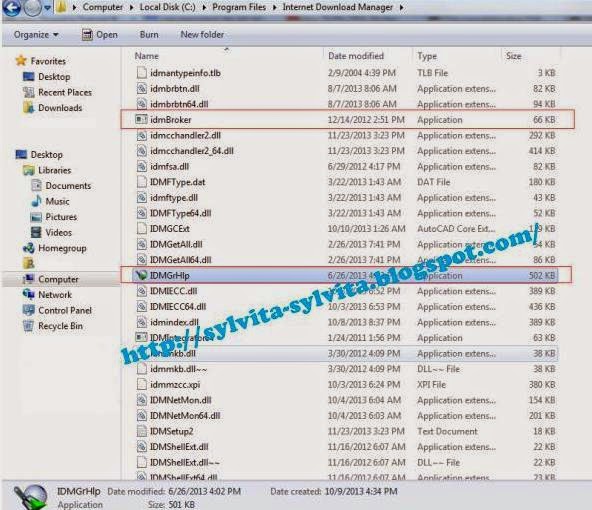Viewport: 592px width, 510px height.
Task: Select idmftype.dll file icon
Action: pos(141,197)
